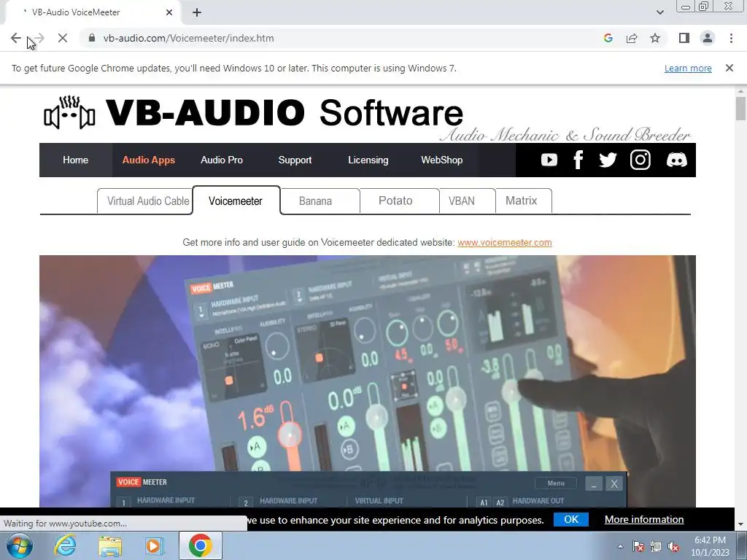Viewport: 747px width, 560px height.
Task: Switch to Virtual Audio Cable tab
Action: point(145,201)
